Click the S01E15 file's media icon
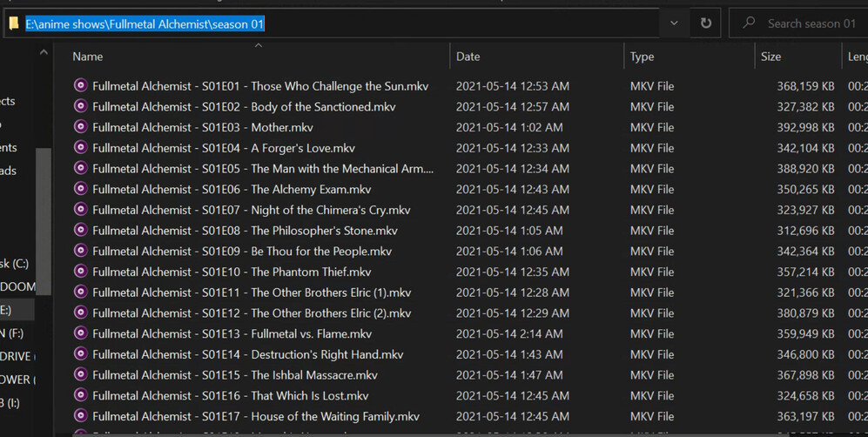868x437 pixels. pyautogui.click(x=81, y=374)
